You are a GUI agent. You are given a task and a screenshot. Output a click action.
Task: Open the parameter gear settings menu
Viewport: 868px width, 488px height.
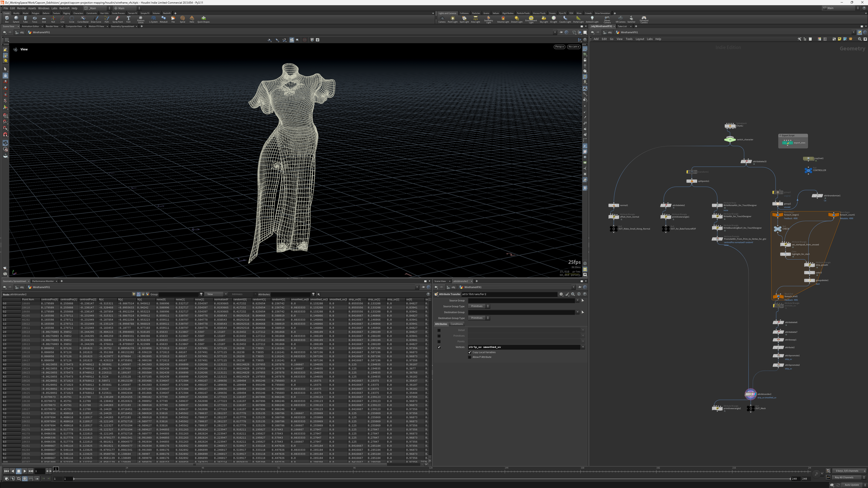click(561, 294)
